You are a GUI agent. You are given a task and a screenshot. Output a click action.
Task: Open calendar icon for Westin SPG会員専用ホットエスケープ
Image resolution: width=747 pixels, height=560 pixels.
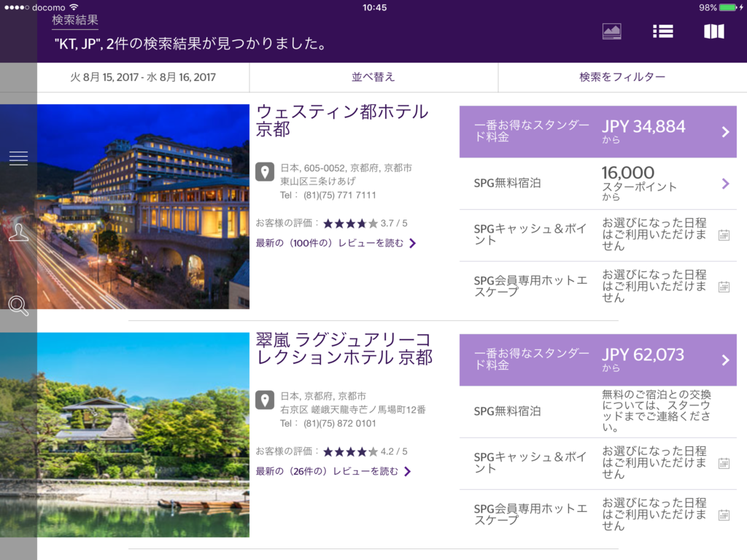coord(724,287)
